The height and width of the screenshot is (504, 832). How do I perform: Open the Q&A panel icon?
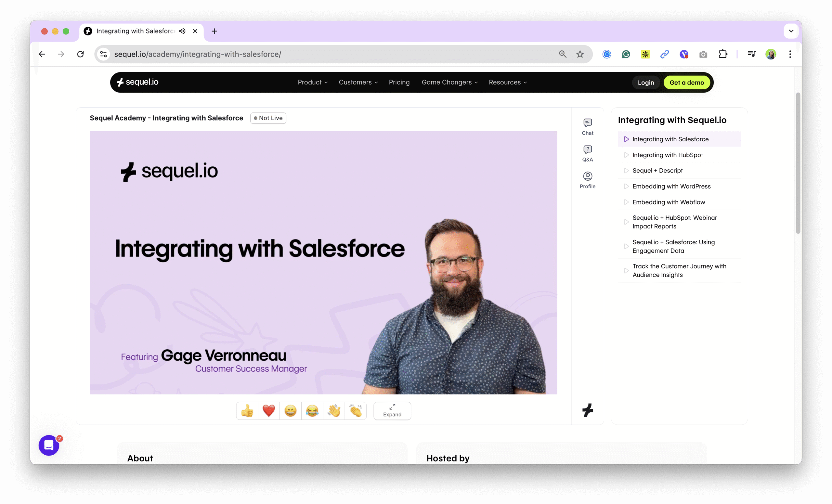[x=587, y=154]
